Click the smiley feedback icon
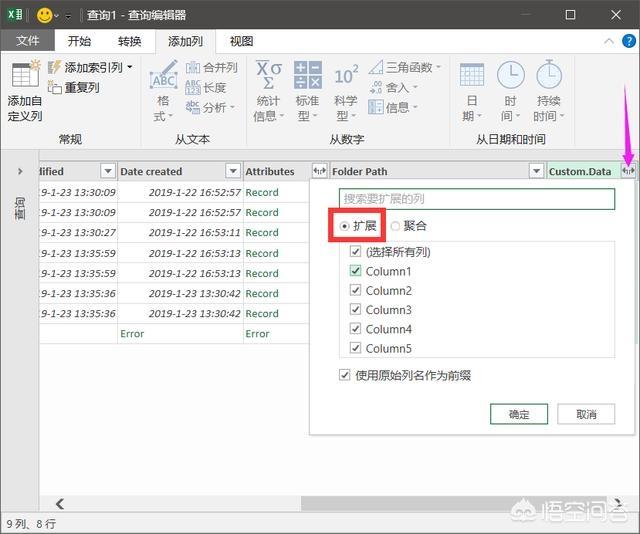This screenshot has height=534, width=640. point(44,16)
